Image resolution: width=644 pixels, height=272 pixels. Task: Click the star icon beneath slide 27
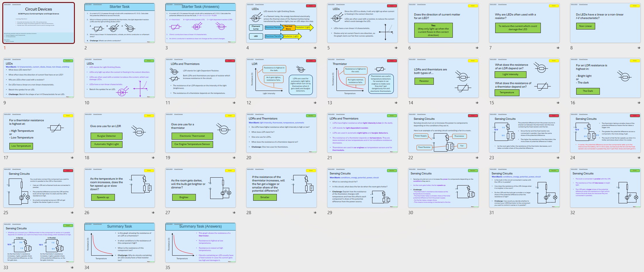pyautogui.click(x=234, y=213)
